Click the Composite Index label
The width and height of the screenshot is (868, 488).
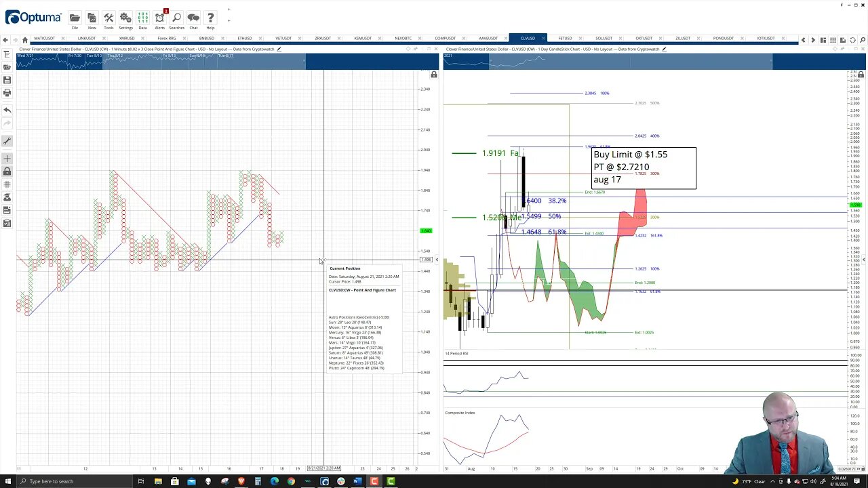460,413
